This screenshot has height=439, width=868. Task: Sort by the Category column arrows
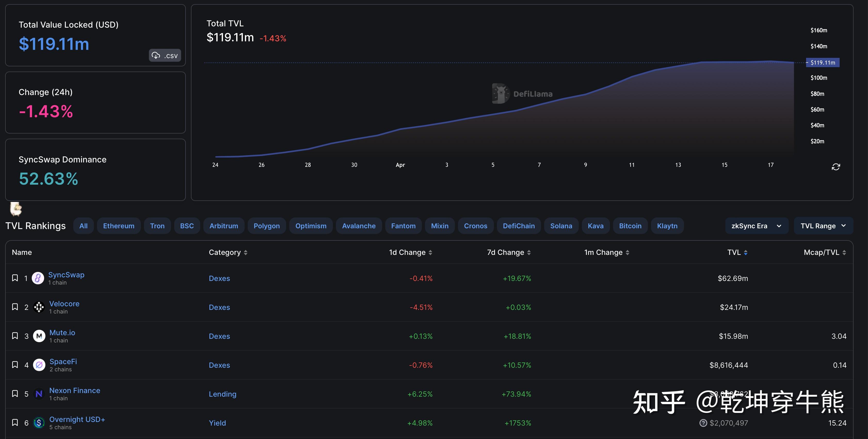coord(246,253)
